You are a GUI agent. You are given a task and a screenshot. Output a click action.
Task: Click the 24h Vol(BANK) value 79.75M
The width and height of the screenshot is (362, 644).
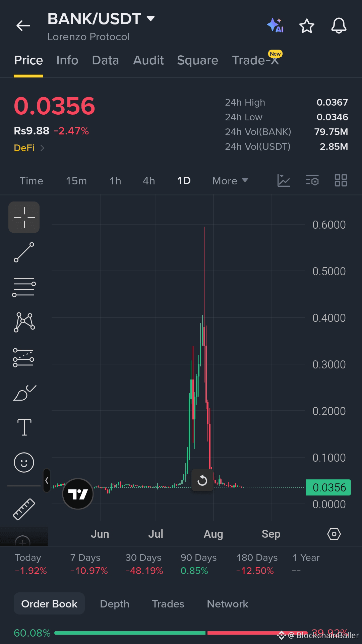click(331, 132)
